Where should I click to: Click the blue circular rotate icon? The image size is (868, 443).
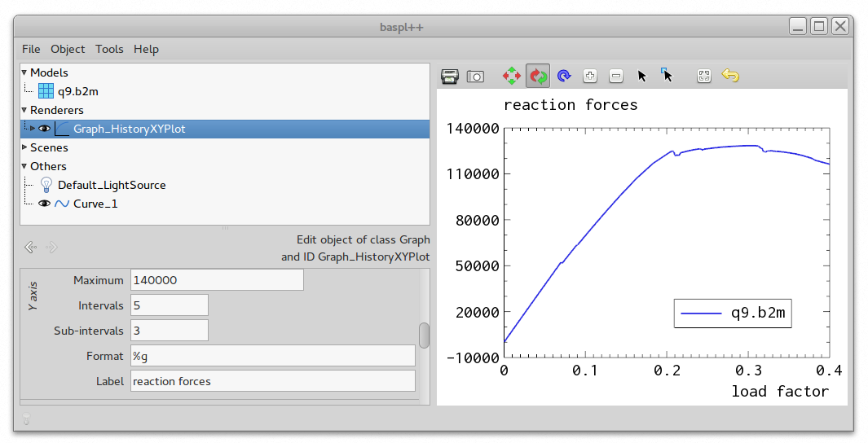pyautogui.click(x=564, y=77)
